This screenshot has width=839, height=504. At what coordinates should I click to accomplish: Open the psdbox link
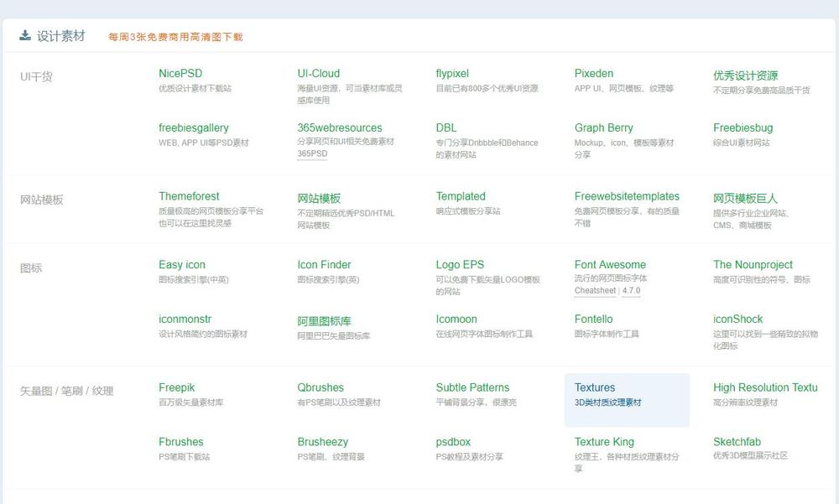point(453,443)
